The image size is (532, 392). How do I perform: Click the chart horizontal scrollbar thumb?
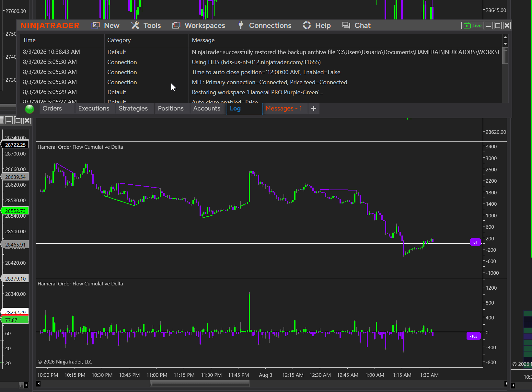click(200, 384)
